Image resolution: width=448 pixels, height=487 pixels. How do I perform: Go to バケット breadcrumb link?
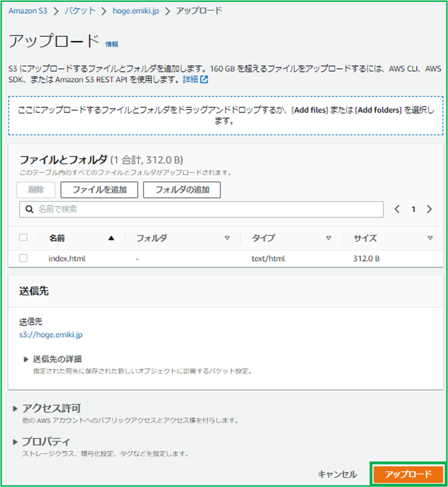(80, 11)
